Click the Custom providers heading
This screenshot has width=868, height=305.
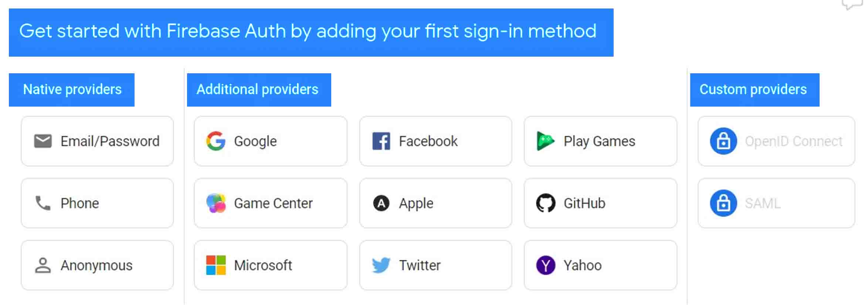click(x=753, y=90)
